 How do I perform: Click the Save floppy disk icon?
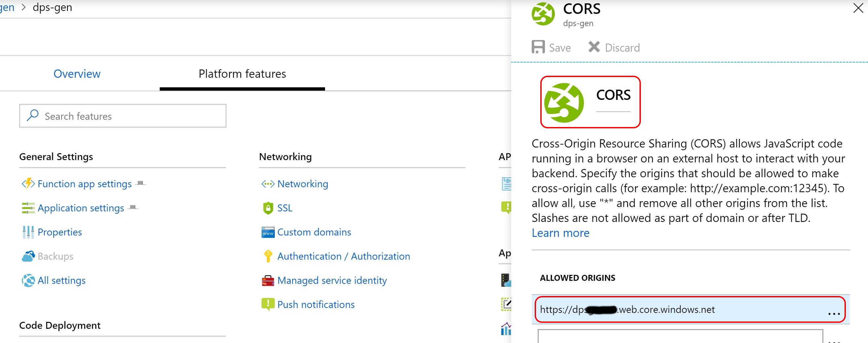(x=538, y=47)
